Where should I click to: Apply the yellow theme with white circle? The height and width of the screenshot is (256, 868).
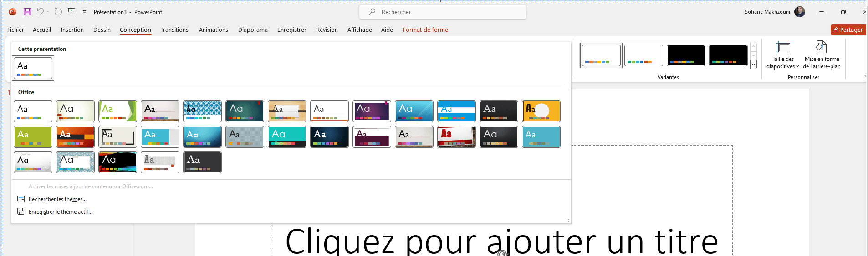[x=541, y=111]
